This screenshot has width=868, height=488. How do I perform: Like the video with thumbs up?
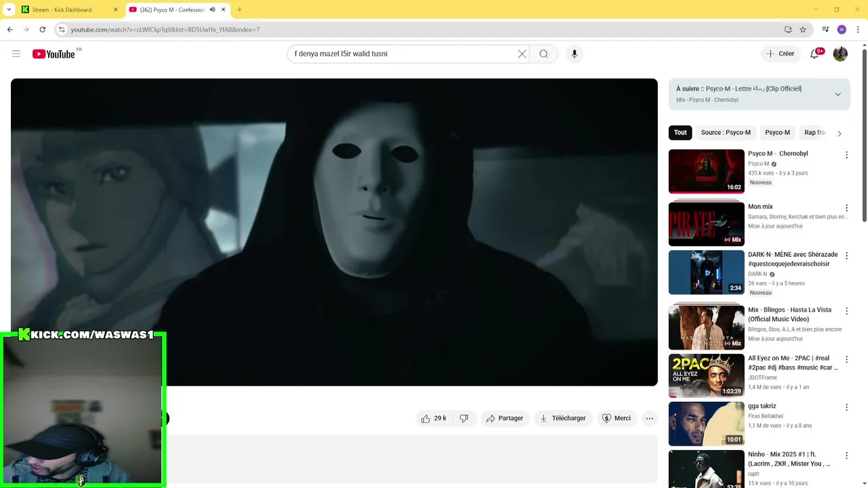(x=434, y=418)
